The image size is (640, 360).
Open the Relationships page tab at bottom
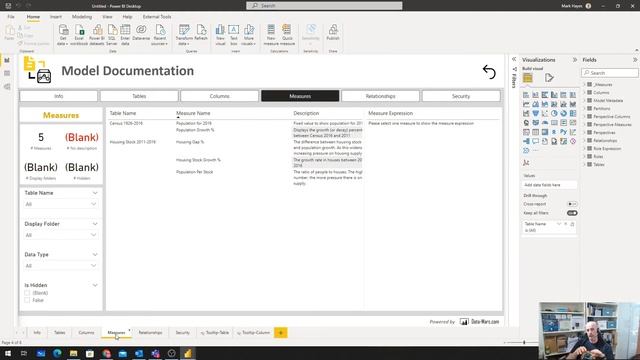click(x=150, y=333)
